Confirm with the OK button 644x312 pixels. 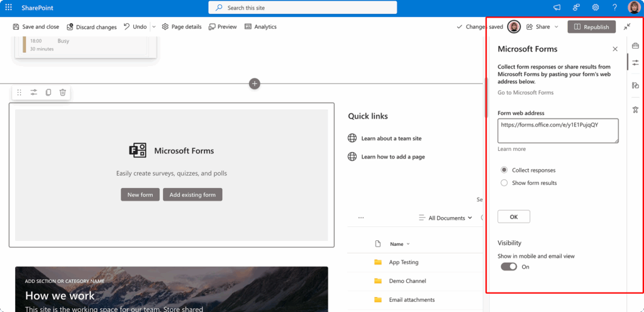514,217
